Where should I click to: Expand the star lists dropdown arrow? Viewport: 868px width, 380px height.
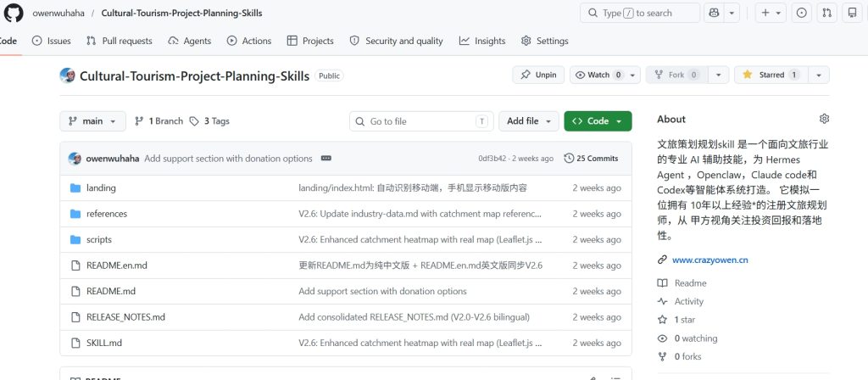(819, 75)
